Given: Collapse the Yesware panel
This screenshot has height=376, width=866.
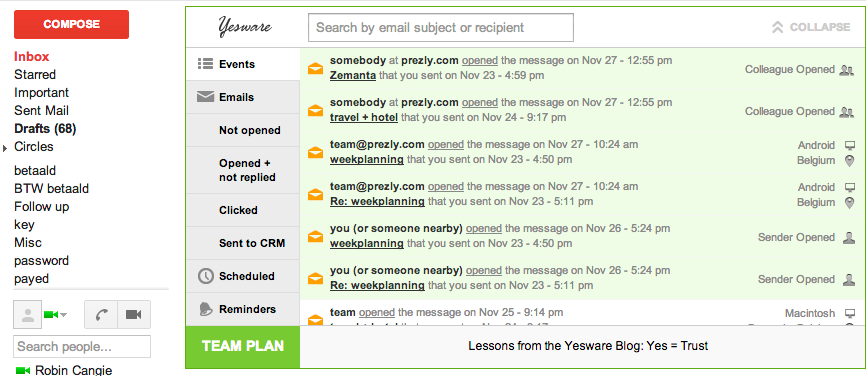Looking at the screenshot, I should 811,27.
